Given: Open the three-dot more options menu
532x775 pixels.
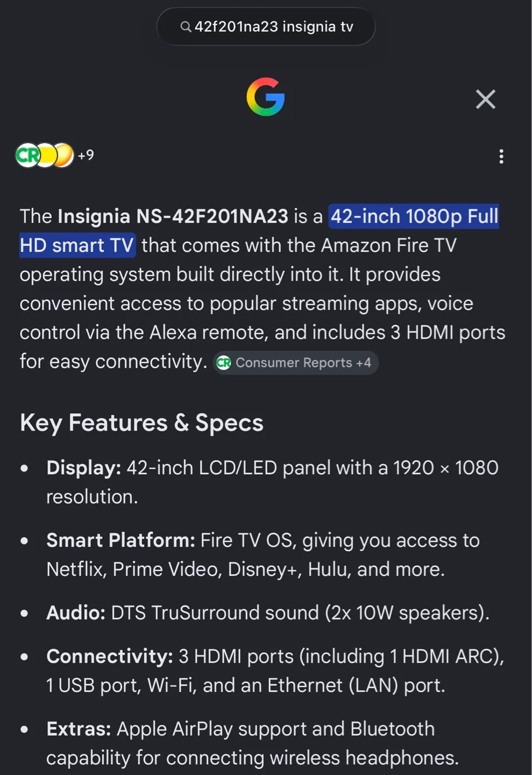Looking at the screenshot, I should point(501,157).
